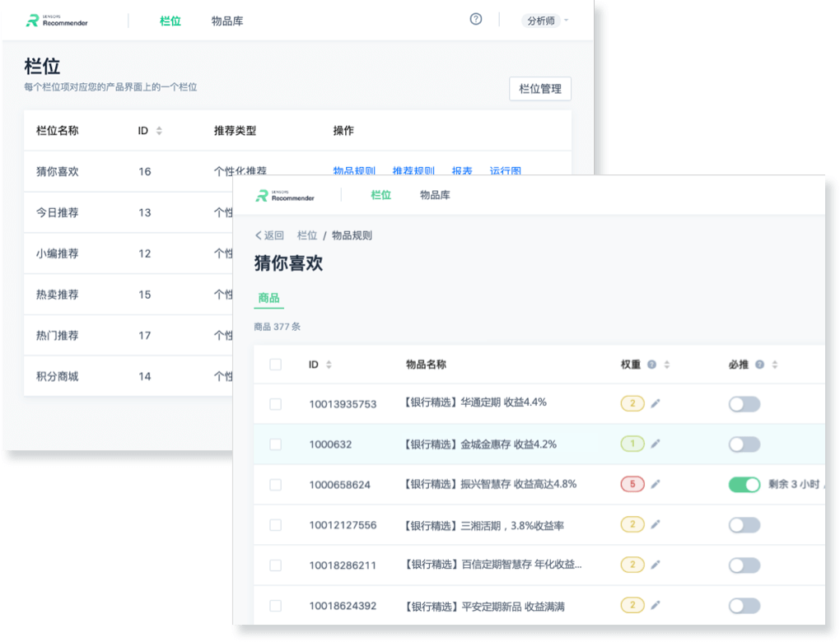
Task: Click the info icon next to 必推
Action: (x=759, y=365)
